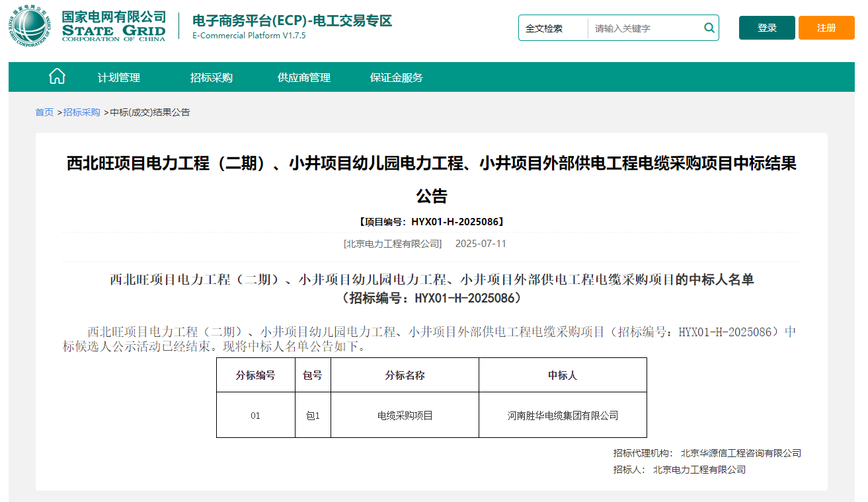The width and height of the screenshot is (868, 502).
Task: Open the 供应商管理 menu
Action: click(303, 77)
